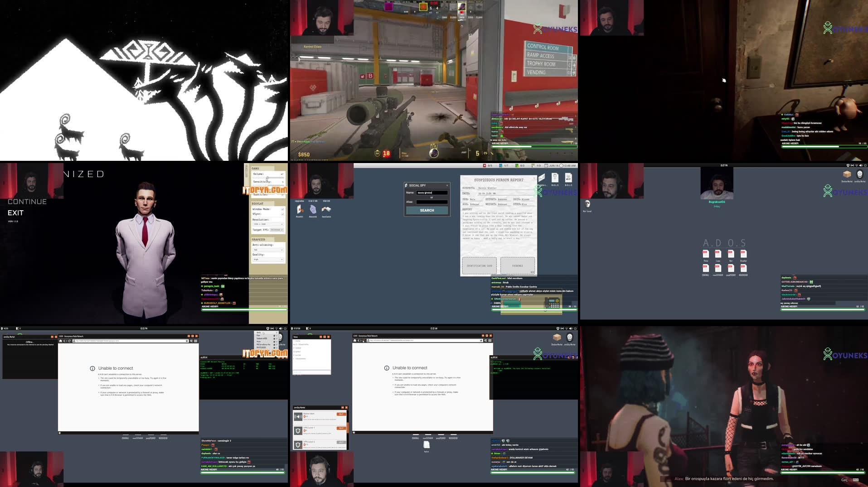Open Shadow Market box icon on 12:22 AM desktop
The height and width of the screenshot is (487, 868).
(x=557, y=338)
